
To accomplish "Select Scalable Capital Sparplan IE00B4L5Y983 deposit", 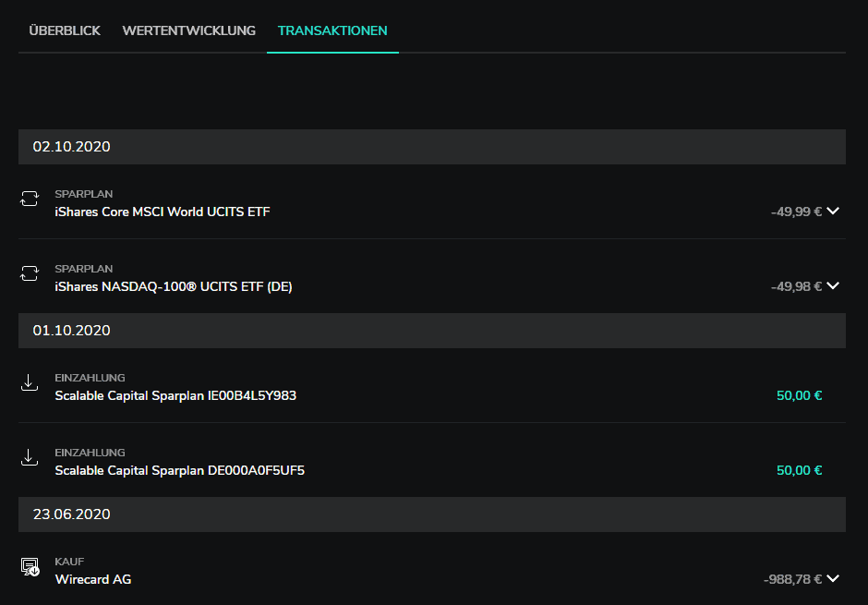I will pyautogui.click(x=432, y=386).
